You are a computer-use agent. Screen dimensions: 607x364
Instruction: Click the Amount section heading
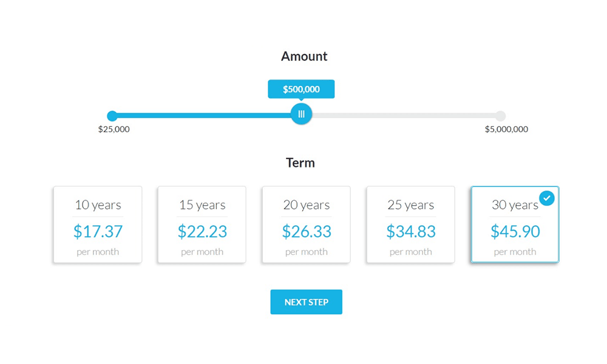click(303, 56)
